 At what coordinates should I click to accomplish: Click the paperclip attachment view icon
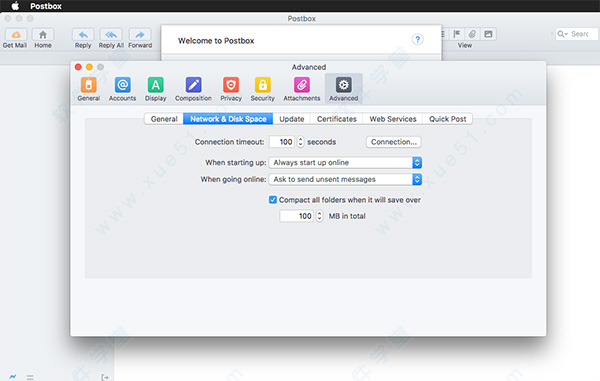tap(472, 34)
